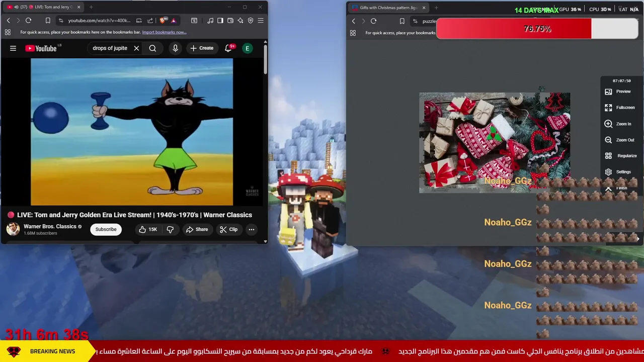This screenshot has height=362, width=644.
Task: Clip the live stream
Action: (228, 229)
